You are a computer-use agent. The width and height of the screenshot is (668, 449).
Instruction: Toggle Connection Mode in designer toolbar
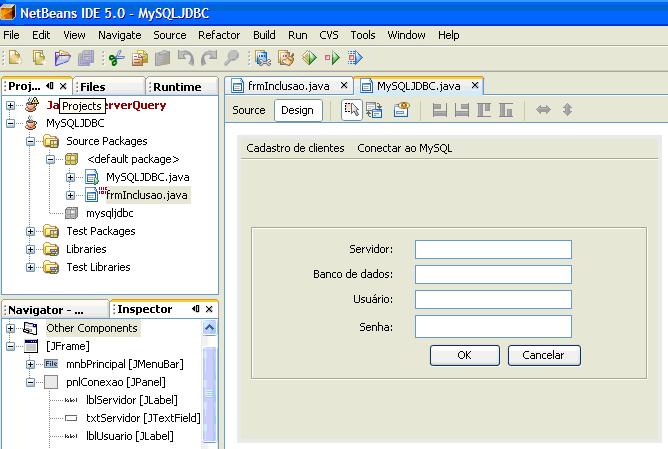pos(375,110)
